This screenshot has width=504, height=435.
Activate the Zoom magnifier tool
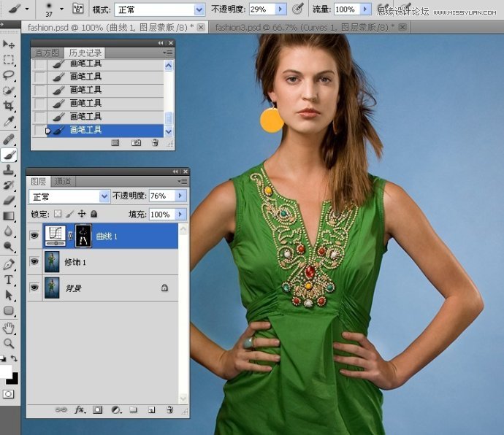tap(9, 342)
